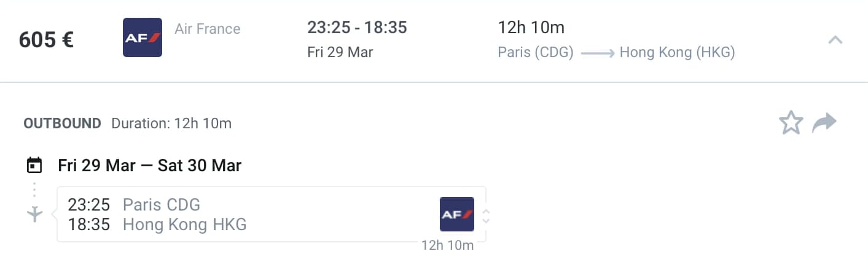Click the Fri 29 Mar — Sat 30 Mar heading
Viewport: 868px width, 275px height.
(150, 165)
